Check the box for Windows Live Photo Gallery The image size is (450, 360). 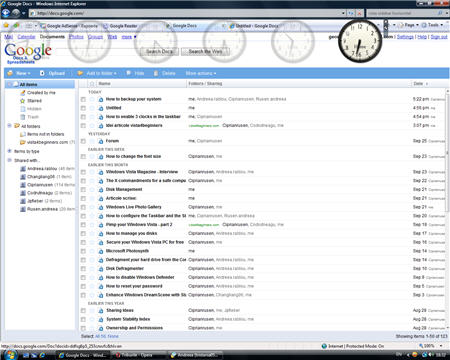[83, 207]
